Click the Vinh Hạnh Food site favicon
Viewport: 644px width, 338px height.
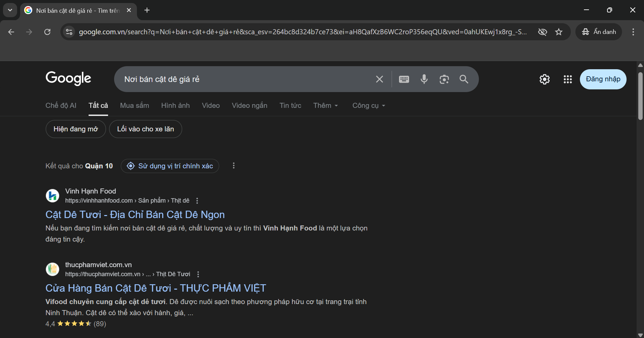pyautogui.click(x=52, y=196)
